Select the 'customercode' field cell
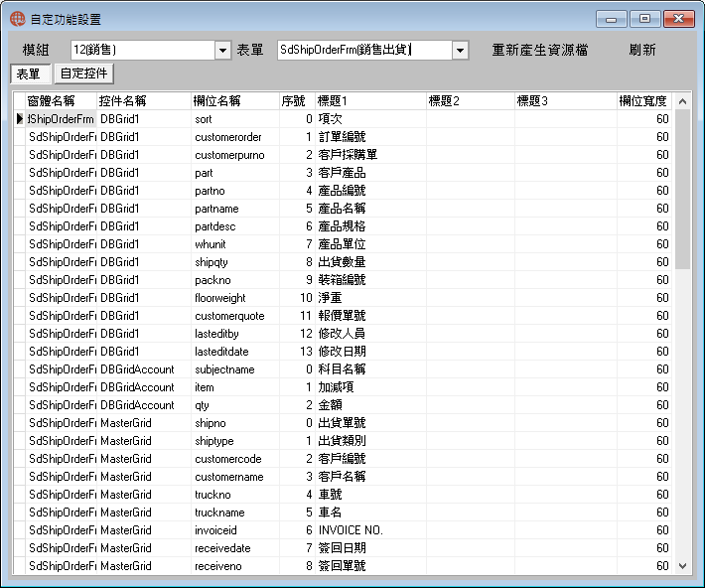 pyautogui.click(x=235, y=459)
